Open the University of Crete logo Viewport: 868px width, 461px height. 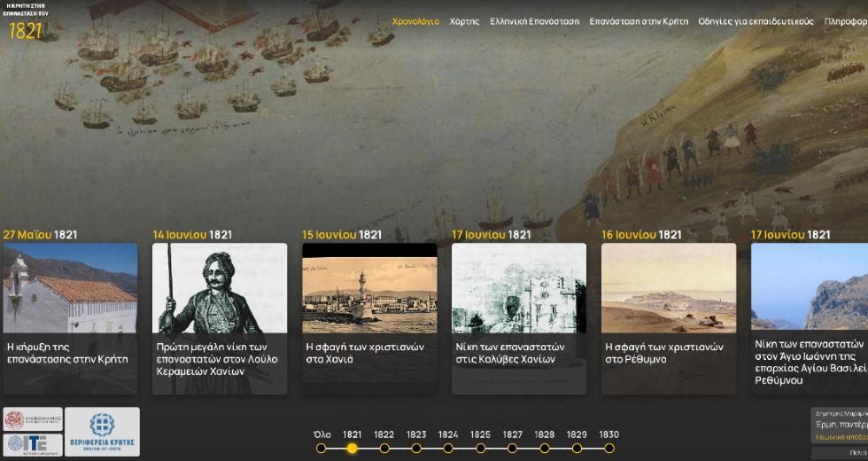click(x=33, y=419)
